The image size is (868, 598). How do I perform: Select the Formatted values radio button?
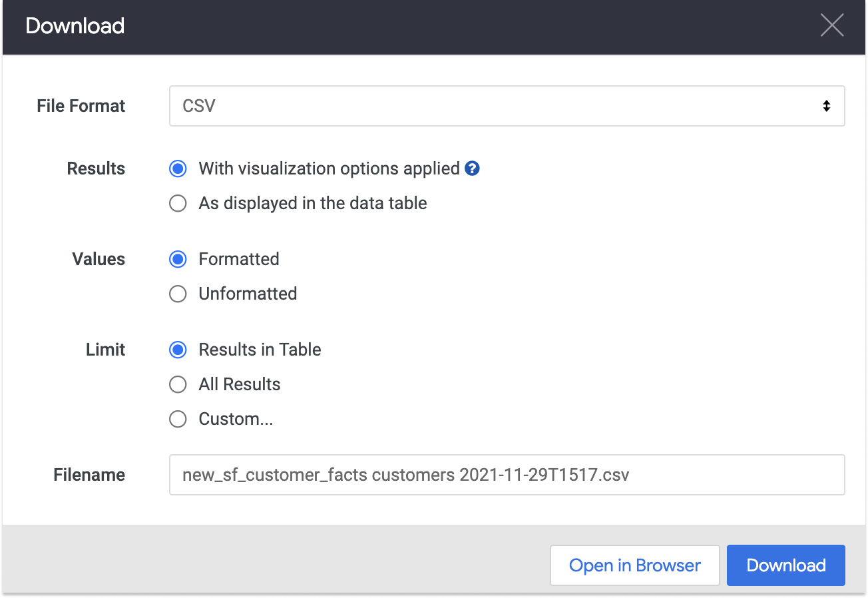(x=178, y=260)
